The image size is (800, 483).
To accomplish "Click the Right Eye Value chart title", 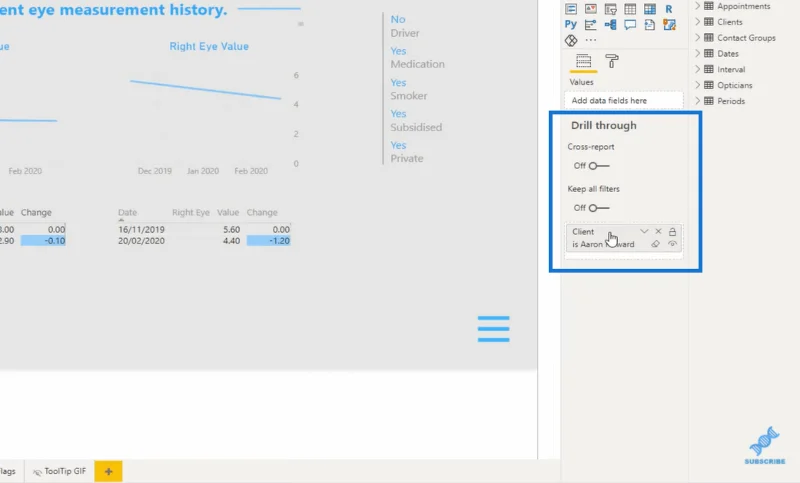I will coord(209,46).
